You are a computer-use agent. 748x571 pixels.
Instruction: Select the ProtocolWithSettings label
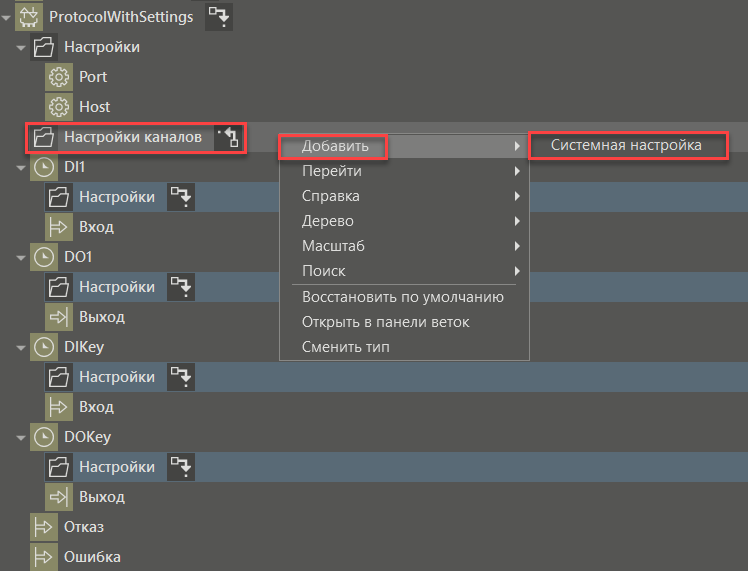[x=121, y=17]
